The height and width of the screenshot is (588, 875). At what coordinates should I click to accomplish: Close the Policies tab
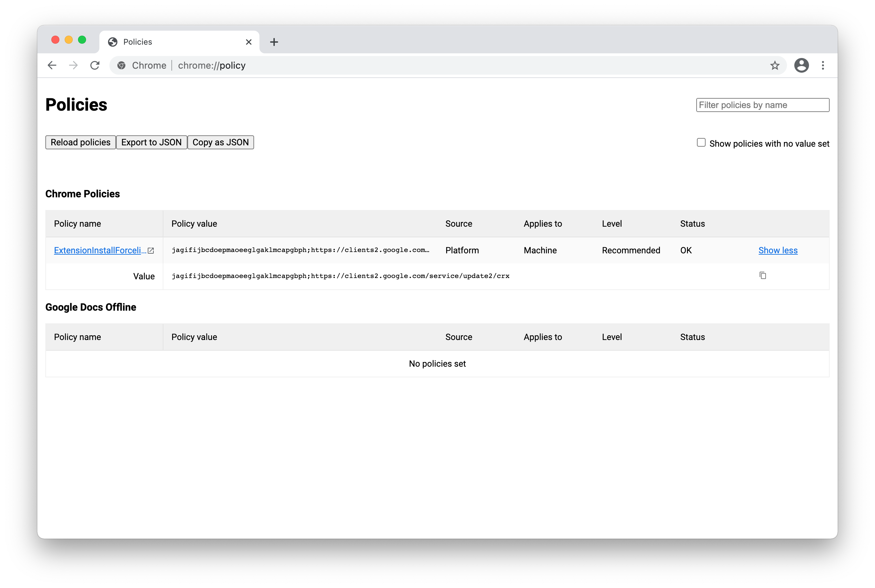point(249,42)
